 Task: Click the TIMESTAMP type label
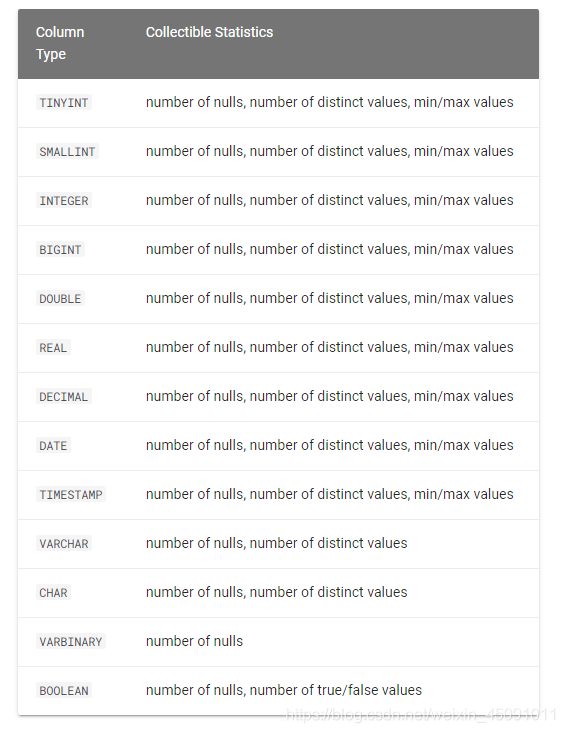[x=71, y=495]
